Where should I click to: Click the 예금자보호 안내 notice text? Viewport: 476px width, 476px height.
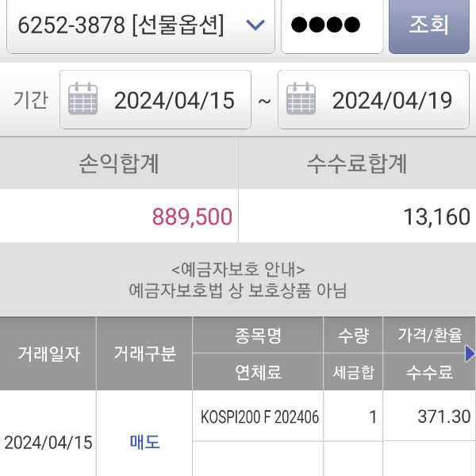pos(238,269)
